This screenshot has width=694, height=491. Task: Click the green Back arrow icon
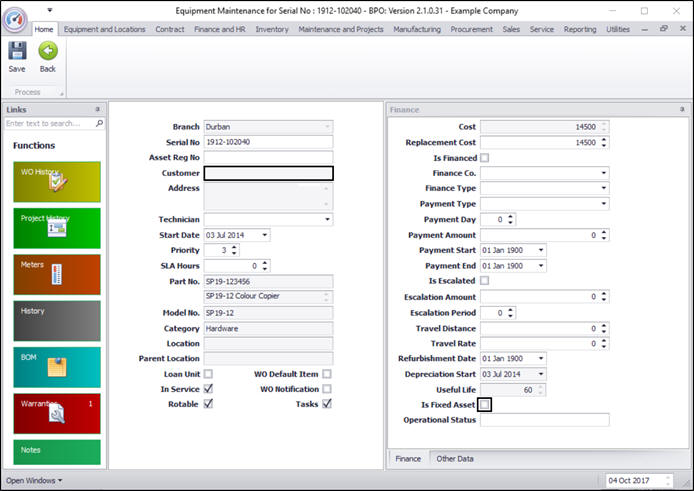click(47, 52)
